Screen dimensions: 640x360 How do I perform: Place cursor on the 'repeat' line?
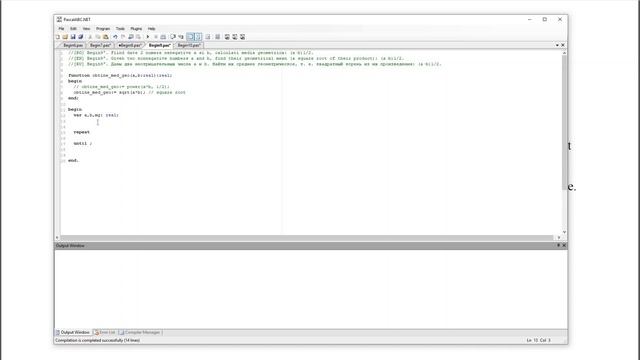[82, 132]
